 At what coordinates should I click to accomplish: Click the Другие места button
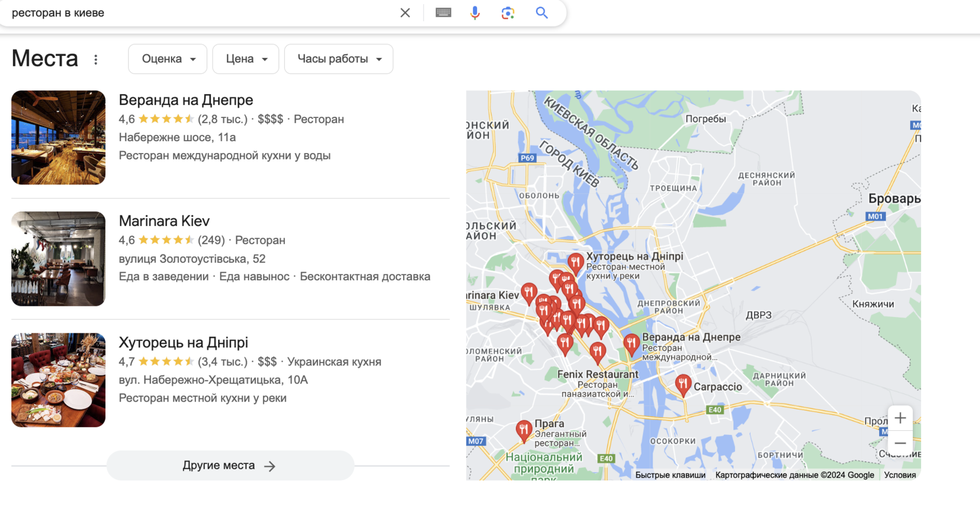230,465
